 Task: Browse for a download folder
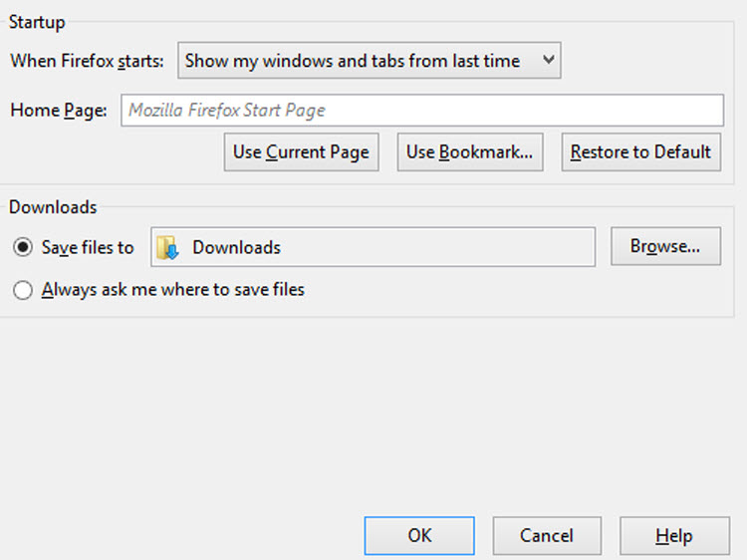(665, 246)
